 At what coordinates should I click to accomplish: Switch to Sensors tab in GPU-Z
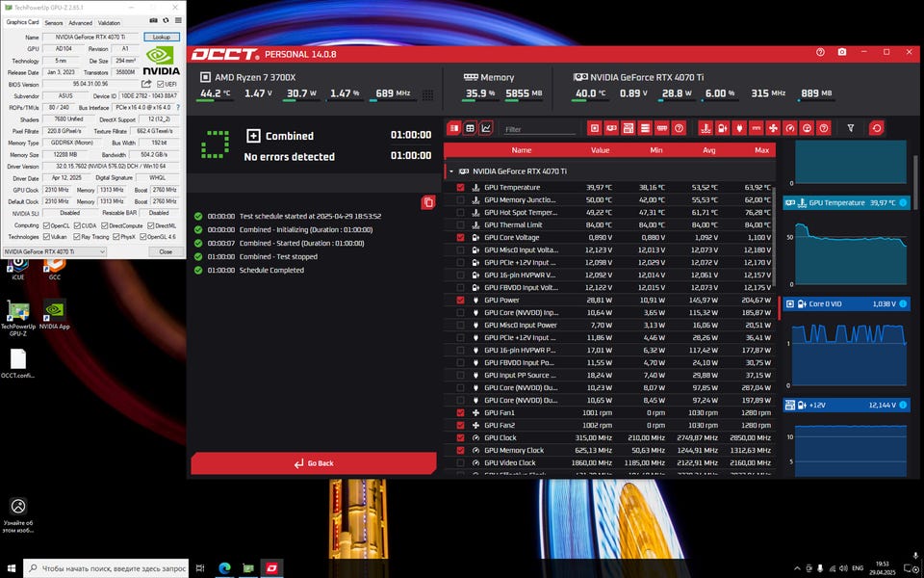tap(54, 23)
